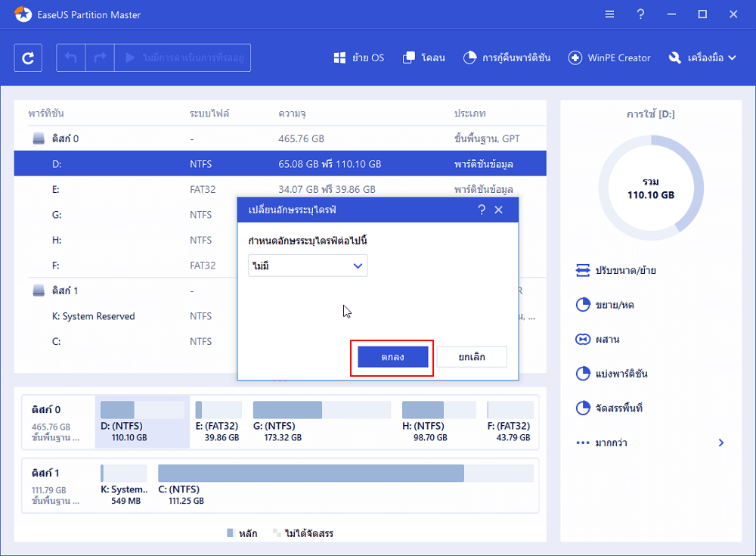
Task: Open การกู้คืนพาร์ติชัน partition recovery
Action: tap(507, 58)
